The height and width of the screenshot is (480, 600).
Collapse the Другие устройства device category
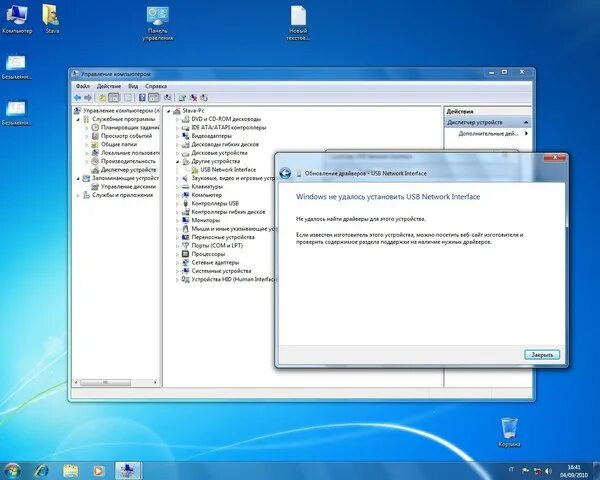178,162
